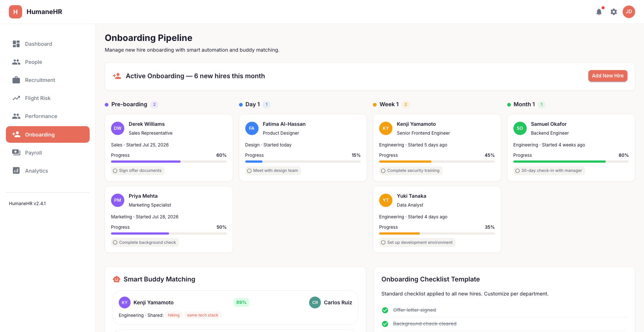Click the Performance sidebar icon
This screenshot has width=644, height=332.
tap(16, 116)
